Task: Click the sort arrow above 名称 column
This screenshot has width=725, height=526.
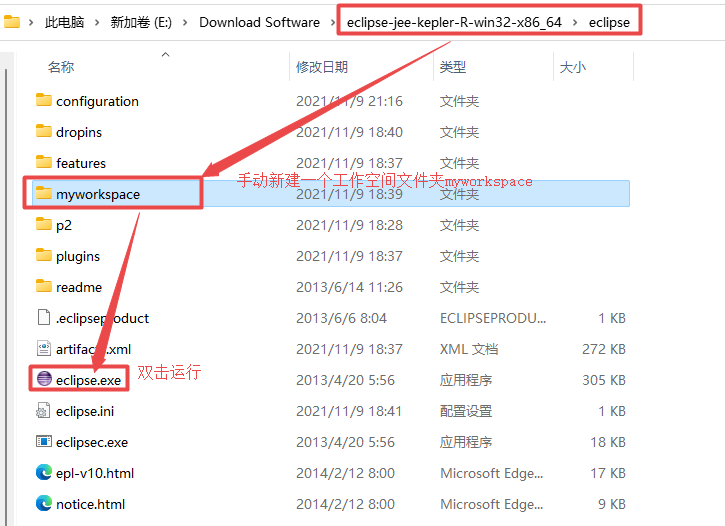Action: tap(166, 55)
